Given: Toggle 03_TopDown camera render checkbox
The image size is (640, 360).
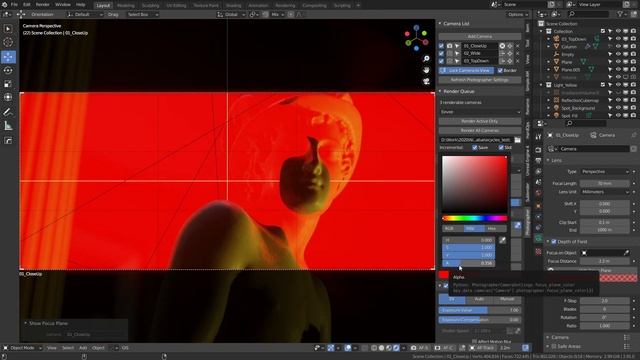Looking at the screenshot, I should coord(441,61).
